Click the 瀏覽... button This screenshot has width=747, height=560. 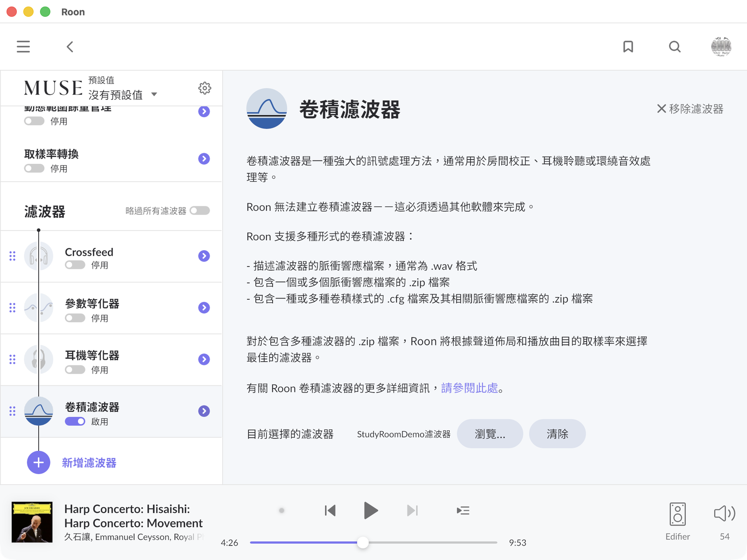(x=490, y=434)
